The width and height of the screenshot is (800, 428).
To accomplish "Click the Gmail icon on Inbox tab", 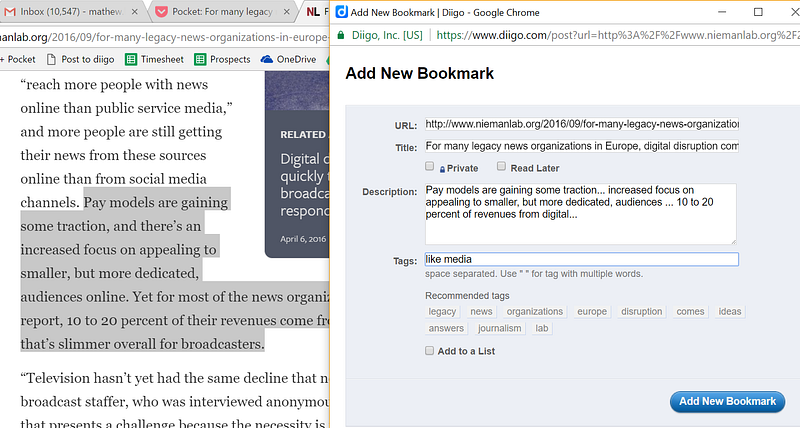I will coord(10,12).
